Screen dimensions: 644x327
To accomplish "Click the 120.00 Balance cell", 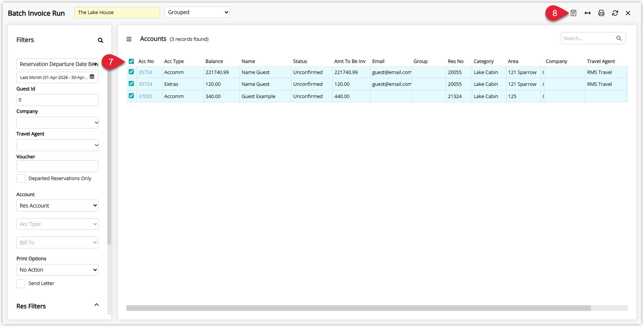I will [222, 84].
